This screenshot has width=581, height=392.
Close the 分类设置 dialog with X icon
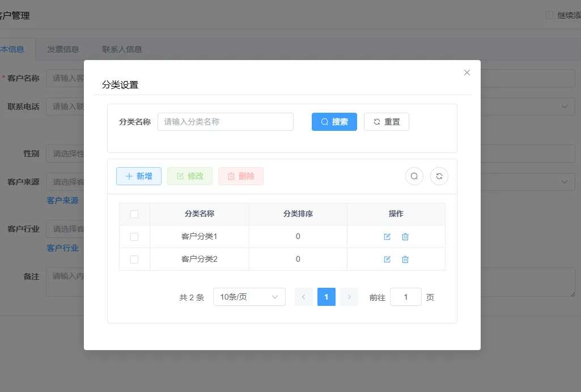point(467,73)
